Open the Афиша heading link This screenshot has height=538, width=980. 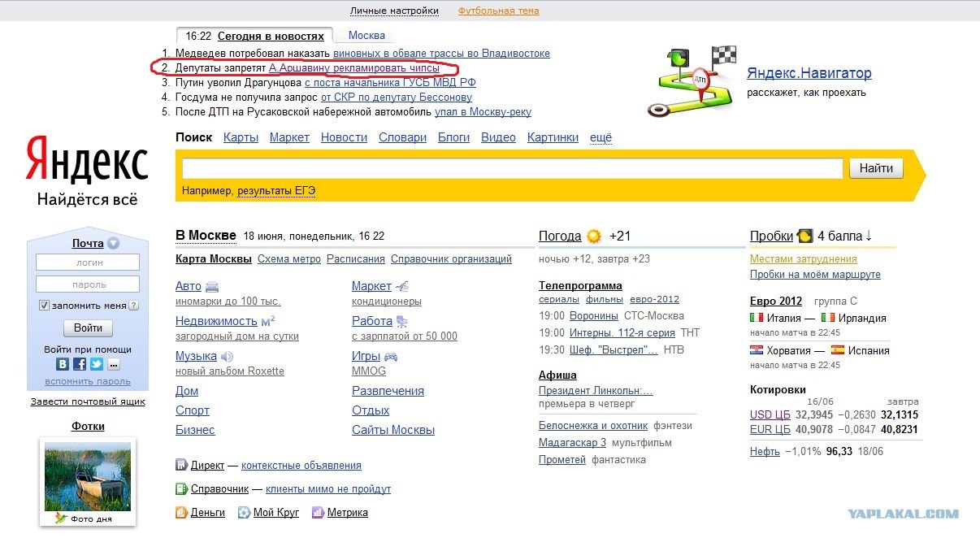557,375
